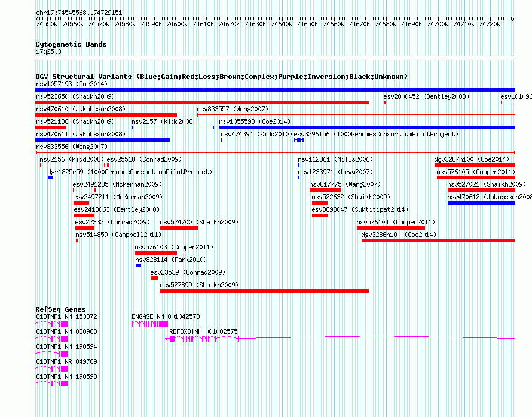Open variant dgv3287n100 (Coe2014)
This screenshot has width=532, height=417.
[472, 159]
